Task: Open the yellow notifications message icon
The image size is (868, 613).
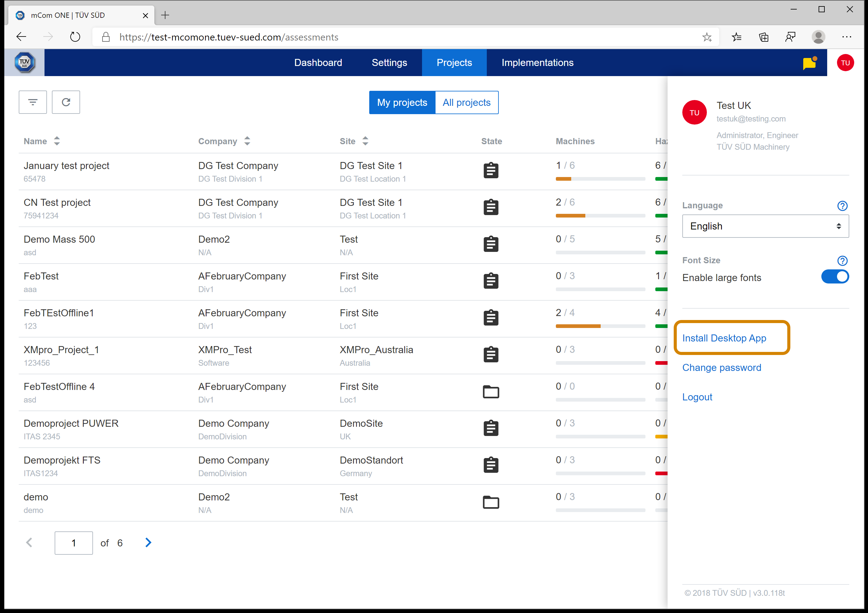Action: (x=809, y=63)
